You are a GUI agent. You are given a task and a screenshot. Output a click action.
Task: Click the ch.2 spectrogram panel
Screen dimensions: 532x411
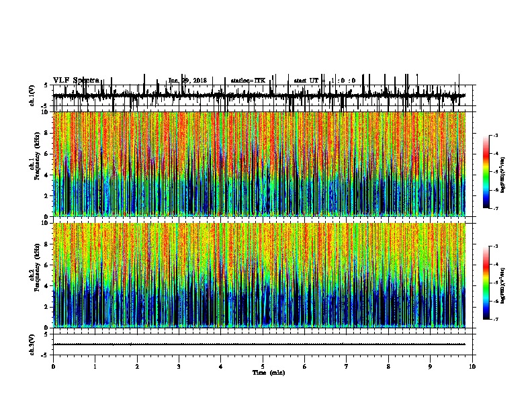point(259,275)
